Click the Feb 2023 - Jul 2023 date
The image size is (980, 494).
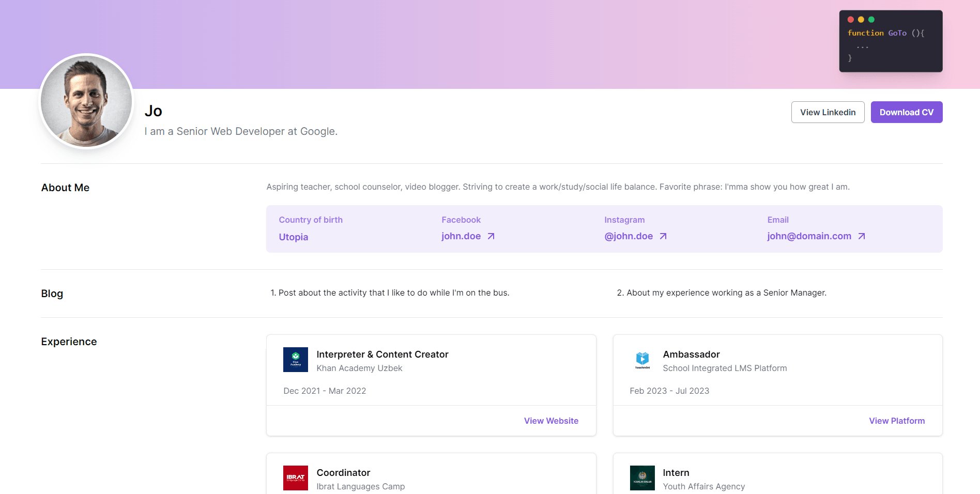(x=669, y=391)
